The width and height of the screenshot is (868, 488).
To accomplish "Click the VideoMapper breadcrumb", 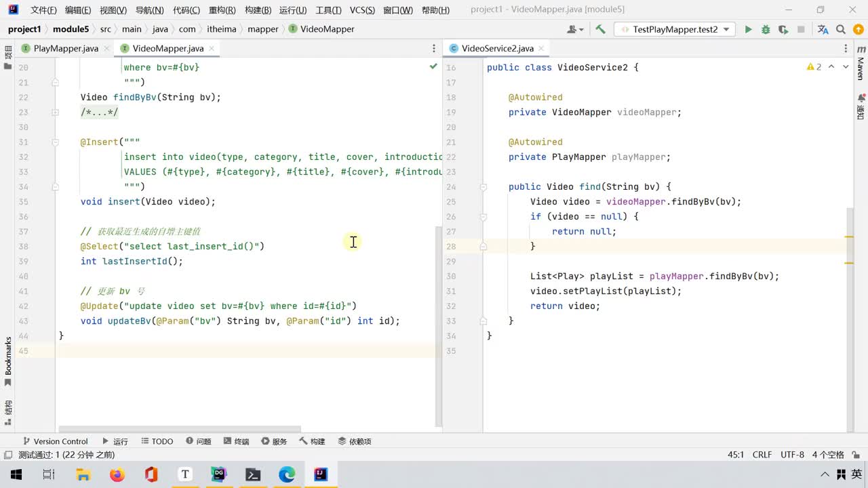I will point(321,29).
